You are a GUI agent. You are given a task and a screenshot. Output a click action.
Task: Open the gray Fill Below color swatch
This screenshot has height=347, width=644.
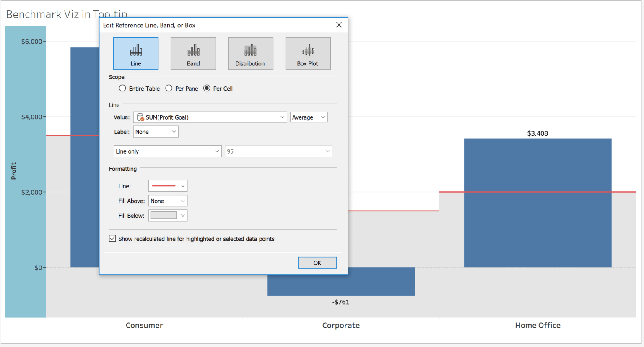(x=164, y=216)
